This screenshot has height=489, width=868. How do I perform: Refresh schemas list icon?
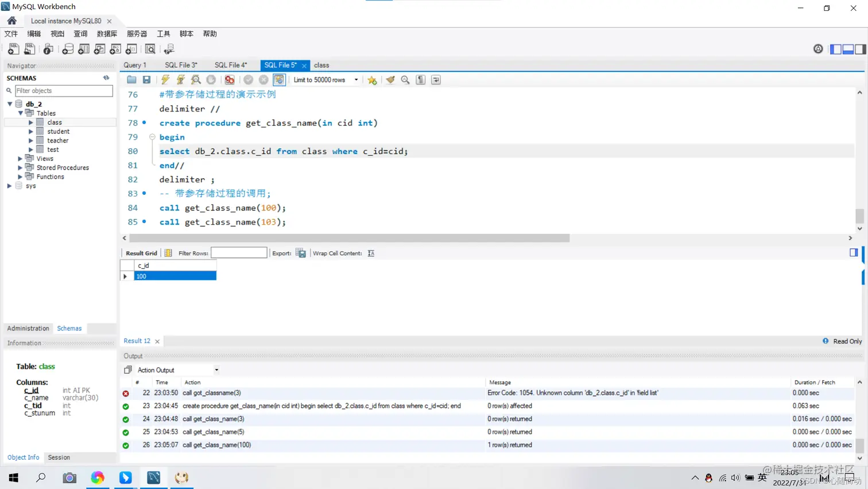106,78
